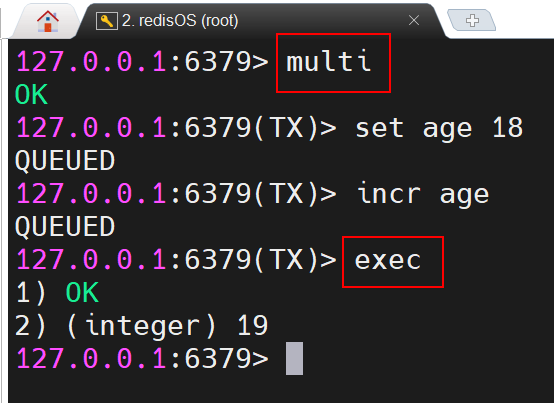554x403 pixels.
Task: Click the green 'OK' reply below multi
Action: pos(31,95)
